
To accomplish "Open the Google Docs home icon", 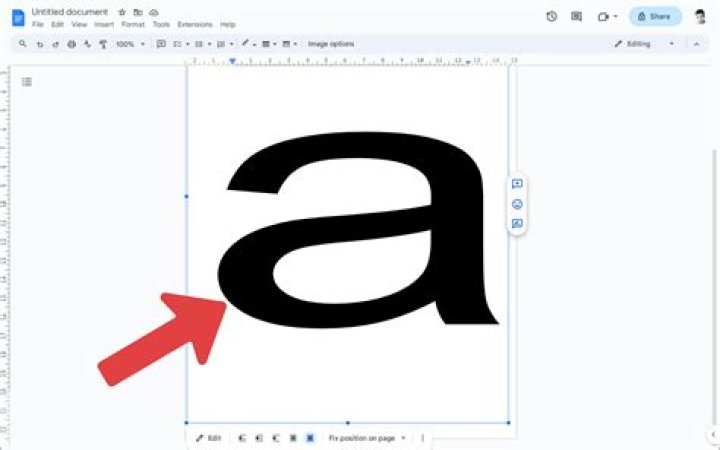I will 18,17.
